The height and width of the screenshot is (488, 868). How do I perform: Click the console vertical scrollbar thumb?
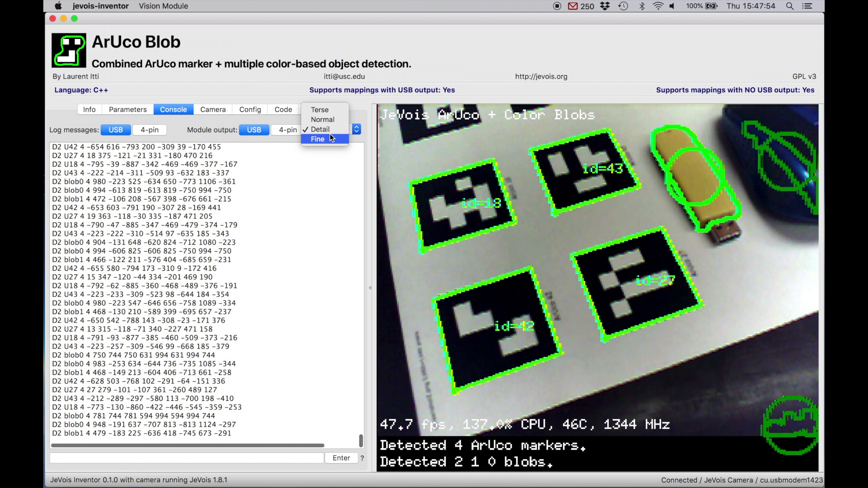[x=361, y=441]
